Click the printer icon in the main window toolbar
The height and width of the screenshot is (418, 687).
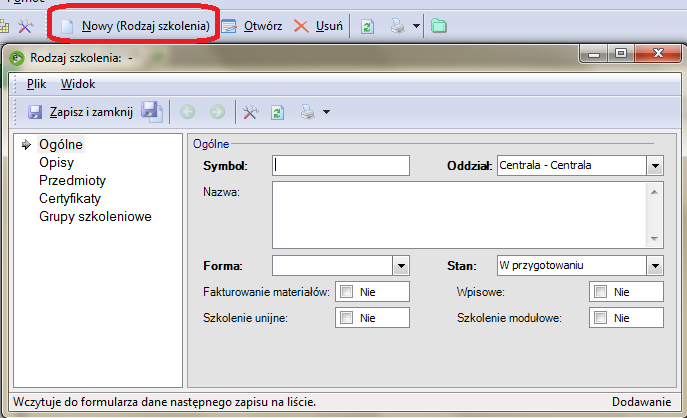coord(397,26)
